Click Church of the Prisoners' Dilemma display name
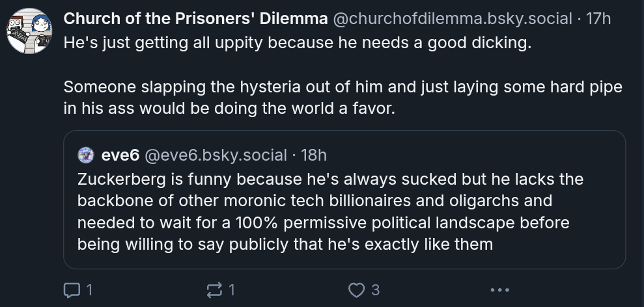 [195, 18]
